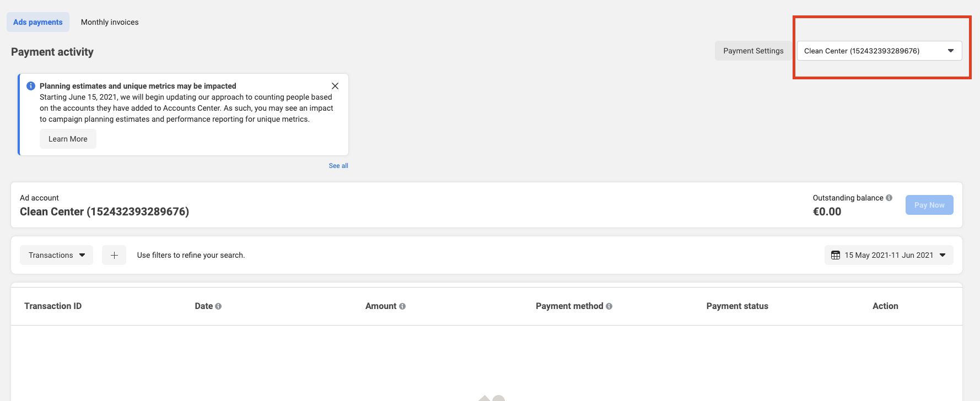Click the blue info icon in the notification
The image size is (980, 401).
point(31,86)
